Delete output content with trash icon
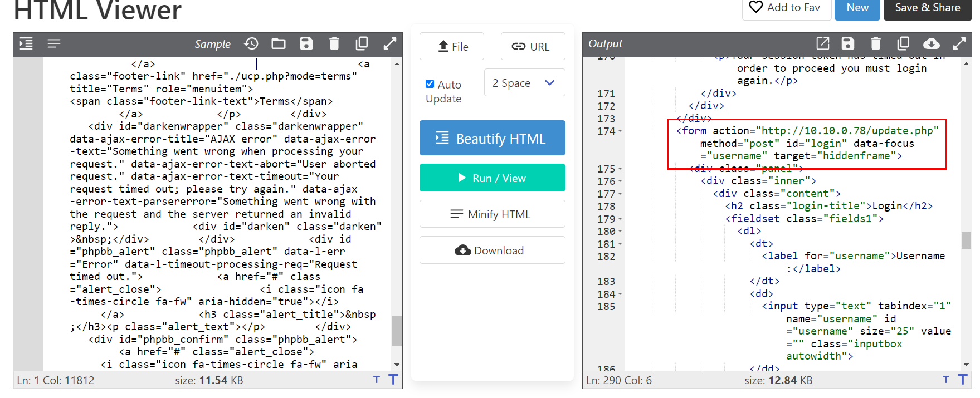This screenshot has height=398, width=980. 876,43
